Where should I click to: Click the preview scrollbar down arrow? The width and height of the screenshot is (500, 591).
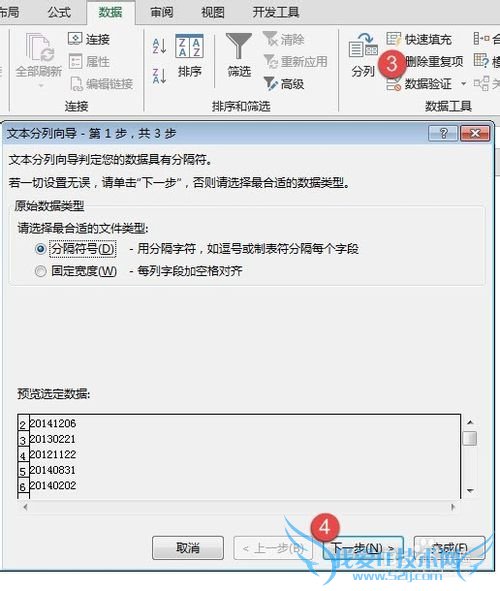tap(470, 491)
